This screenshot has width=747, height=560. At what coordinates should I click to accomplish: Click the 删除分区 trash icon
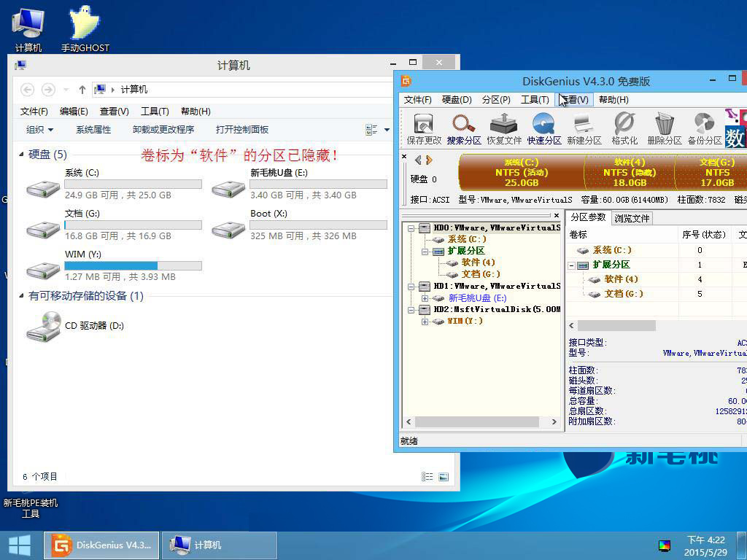point(664,128)
